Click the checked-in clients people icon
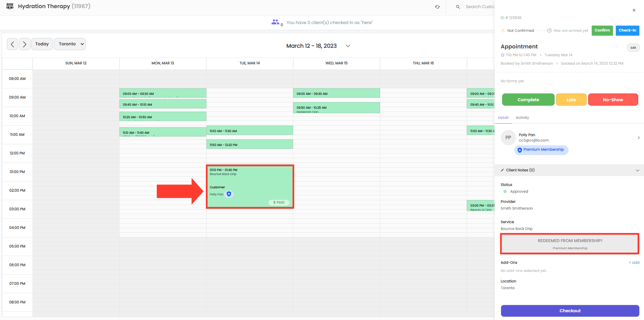This screenshot has width=644, height=320. (275, 22)
